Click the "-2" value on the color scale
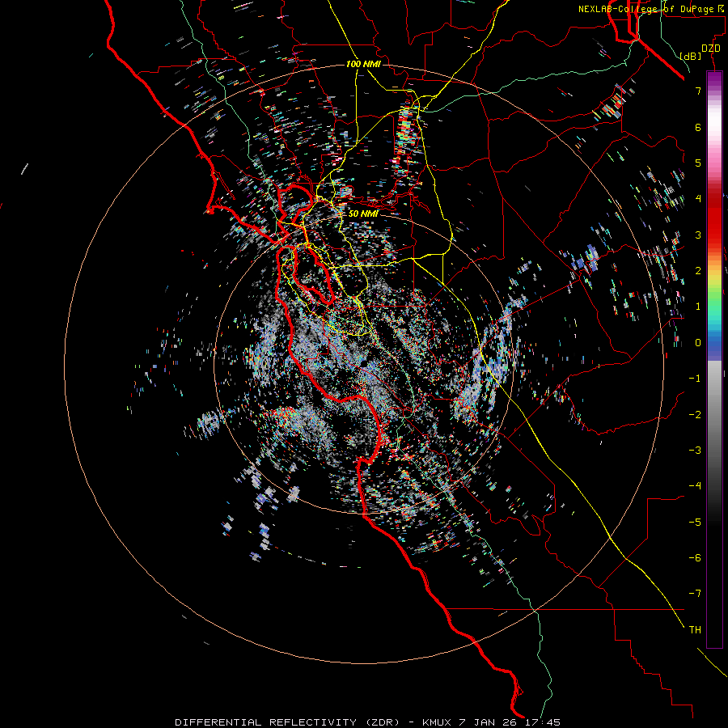The height and width of the screenshot is (728, 728). [x=695, y=414]
